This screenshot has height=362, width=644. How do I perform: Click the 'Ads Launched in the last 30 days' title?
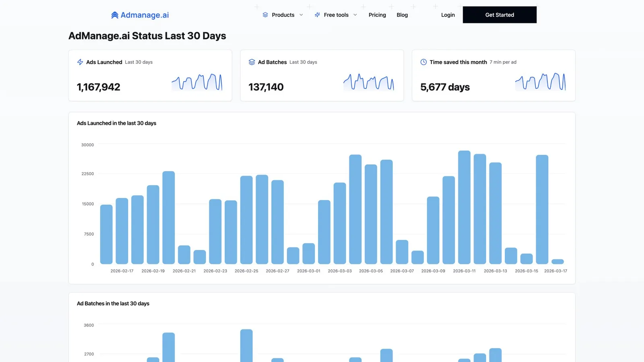point(116,123)
